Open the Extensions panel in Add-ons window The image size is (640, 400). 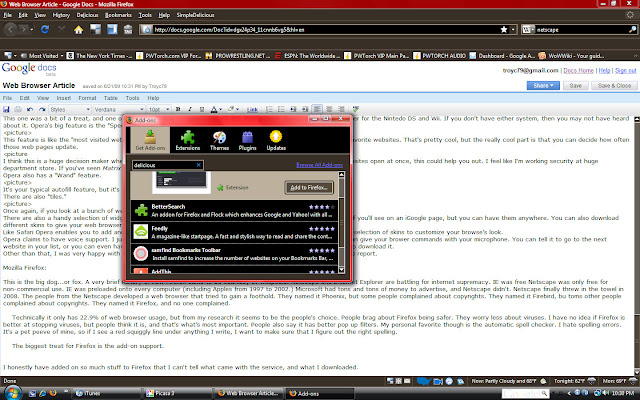188,140
